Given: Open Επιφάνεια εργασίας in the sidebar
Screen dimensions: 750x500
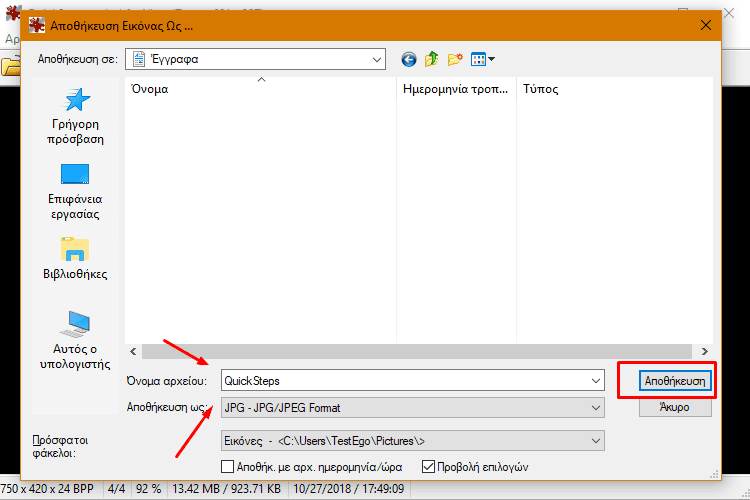Looking at the screenshot, I should coord(75,192).
